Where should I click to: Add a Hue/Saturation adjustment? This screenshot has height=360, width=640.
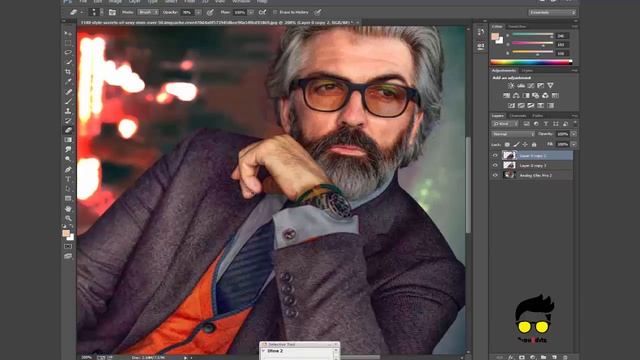pos(507,96)
